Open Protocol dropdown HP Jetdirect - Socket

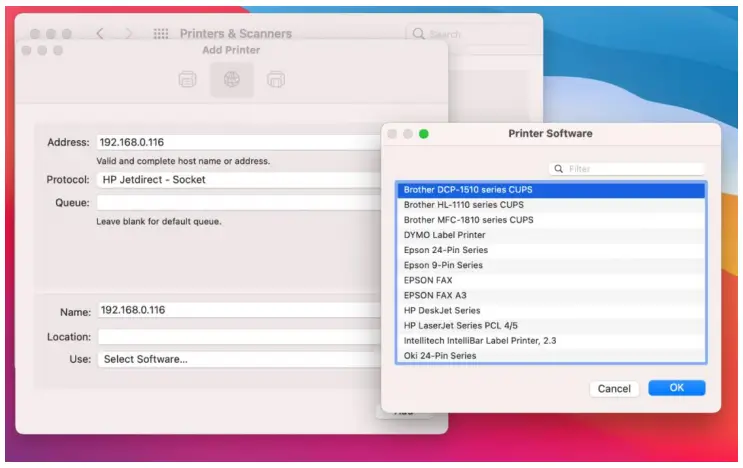(x=239, y=180)
